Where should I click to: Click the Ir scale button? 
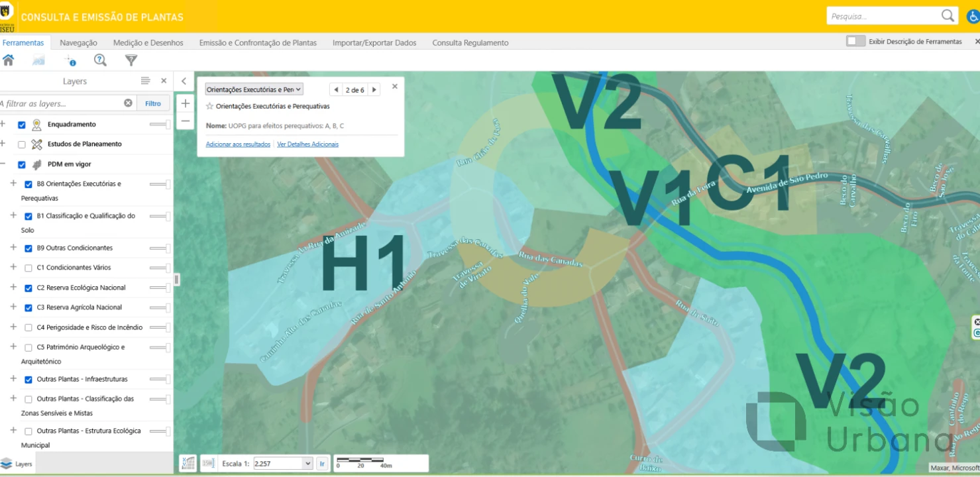pos(323,464)
